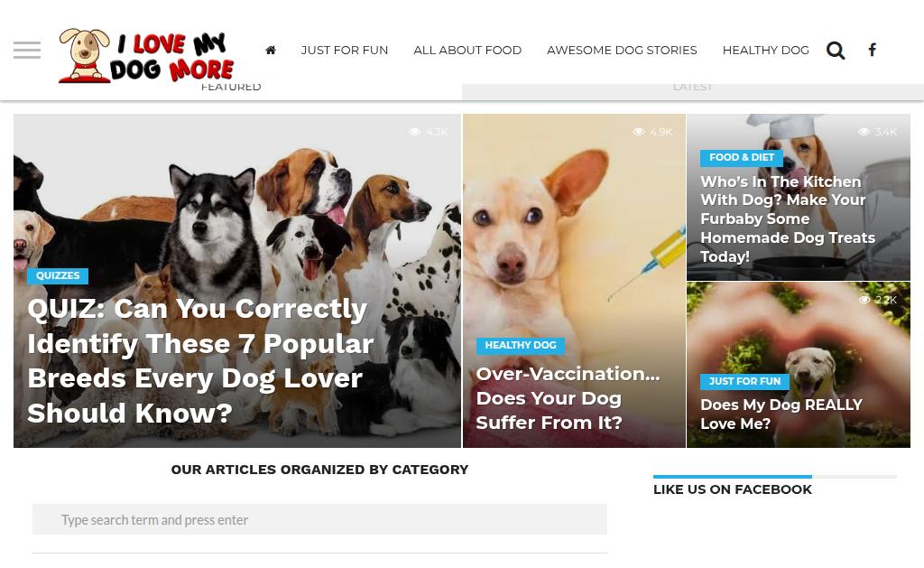Click the 2.2K views eye icon

point(864,300)
